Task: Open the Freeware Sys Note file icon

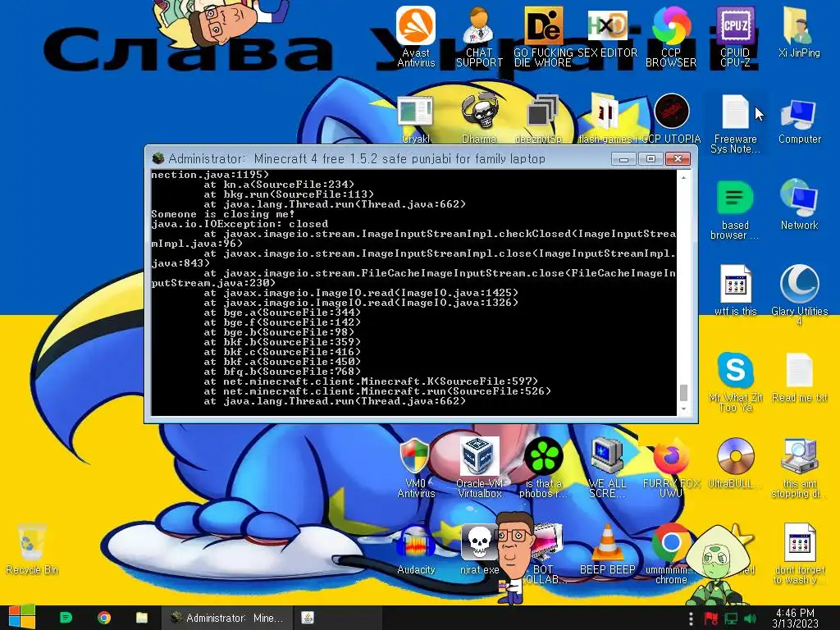Action: coord(735,123)
